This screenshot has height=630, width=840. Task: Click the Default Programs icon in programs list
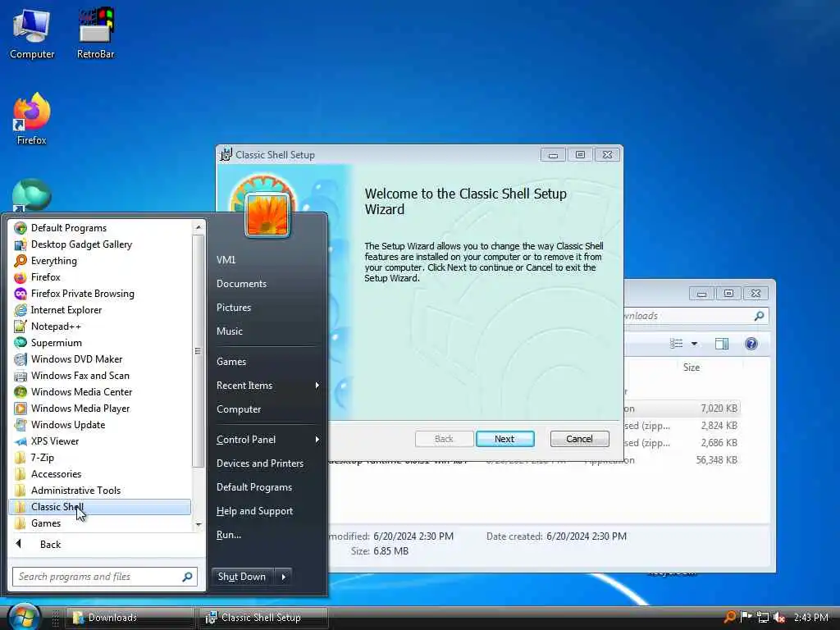tap(21, 228)
